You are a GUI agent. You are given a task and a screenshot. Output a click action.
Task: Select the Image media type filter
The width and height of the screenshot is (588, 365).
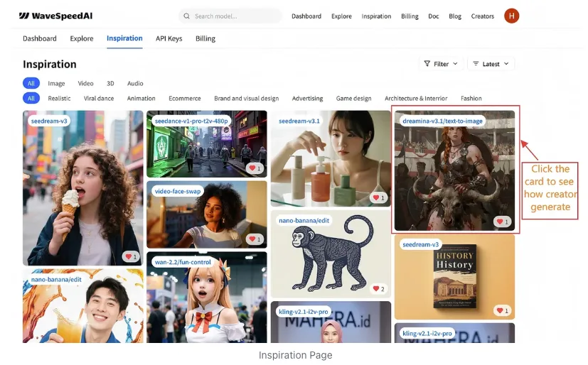(x=56, y=83)
